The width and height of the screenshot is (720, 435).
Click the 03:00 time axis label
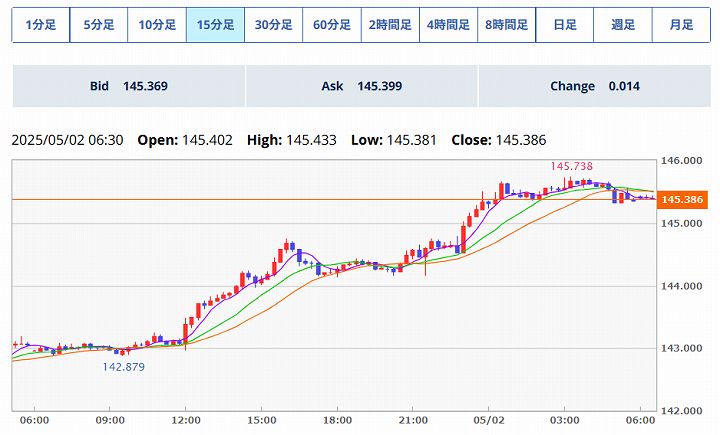[x=565, y=420]
